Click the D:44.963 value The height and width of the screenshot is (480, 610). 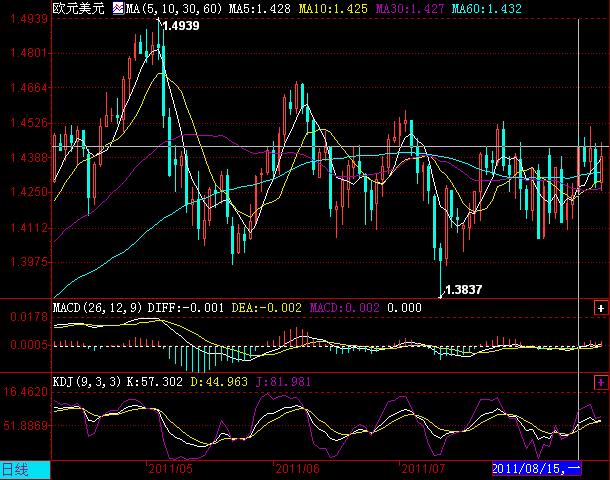click(x=219, y=382)
